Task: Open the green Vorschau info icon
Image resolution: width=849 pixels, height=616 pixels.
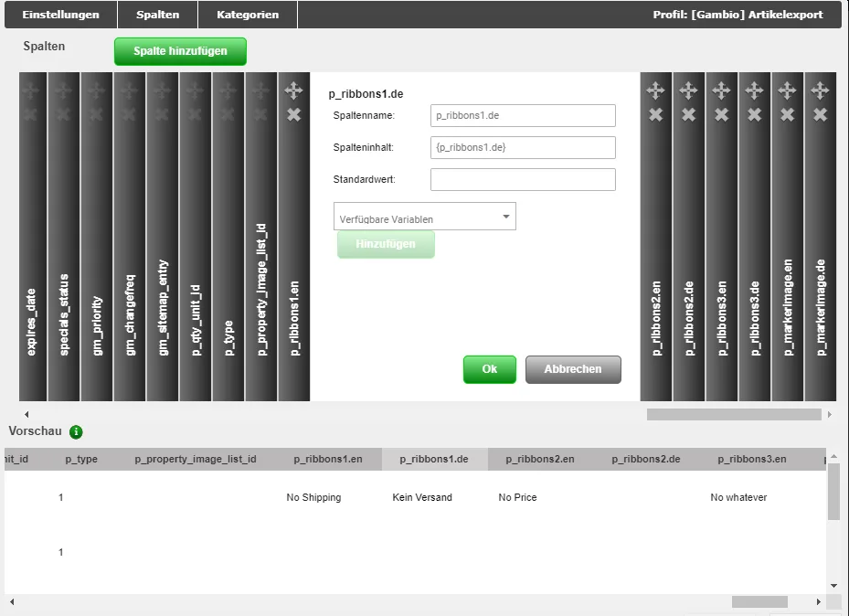Action: click(x=76, y=432)
